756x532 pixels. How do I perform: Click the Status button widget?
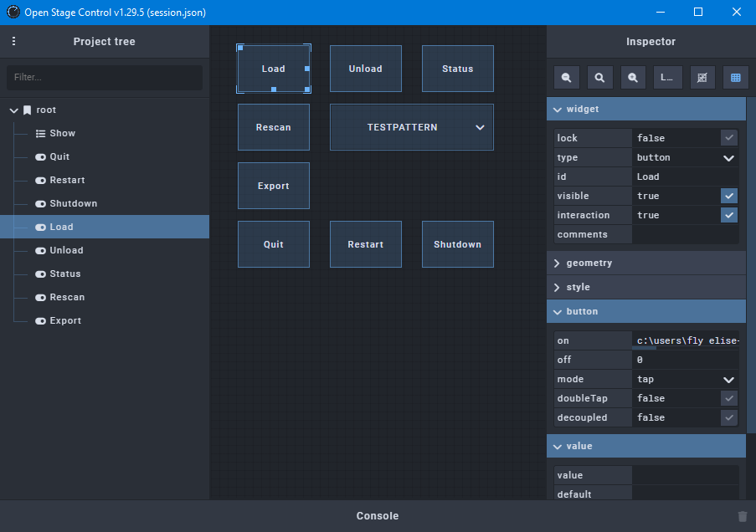458,69
